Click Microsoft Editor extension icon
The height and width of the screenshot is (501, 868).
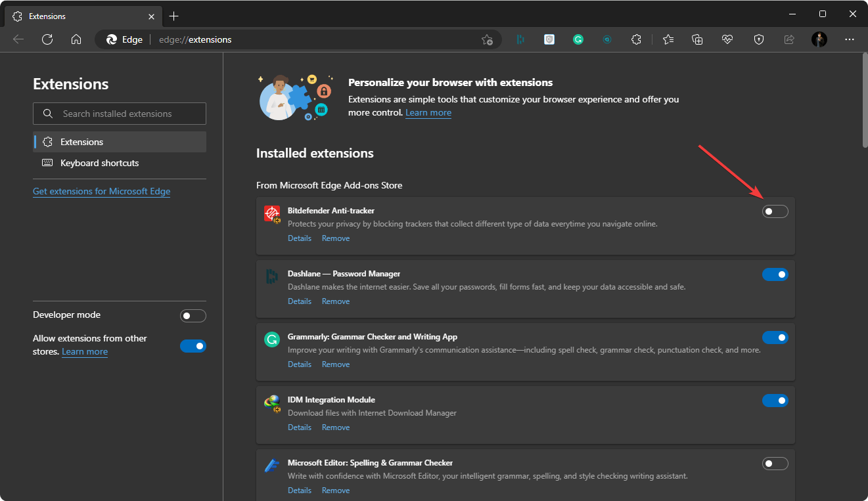[x=272, y=466]
